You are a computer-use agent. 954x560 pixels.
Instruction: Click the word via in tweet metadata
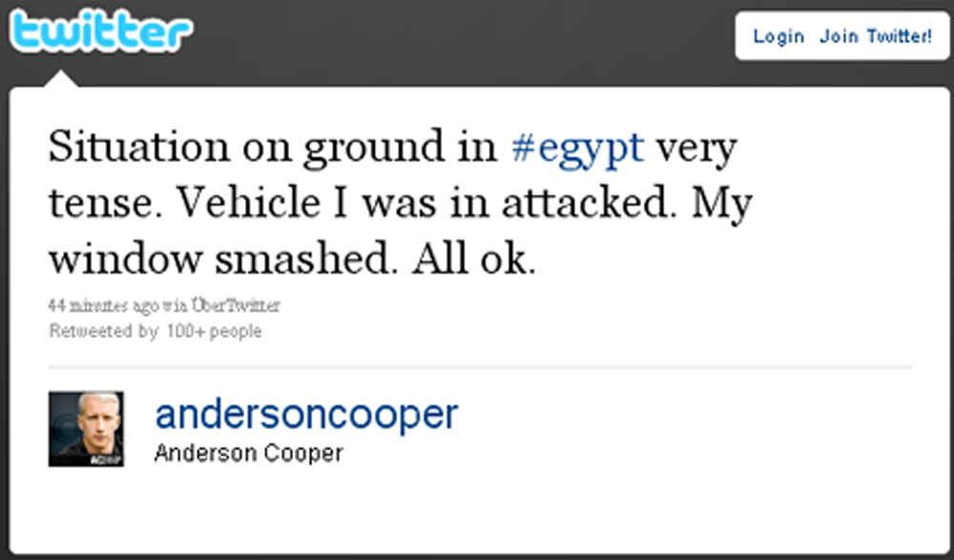(x=175, y=306)
